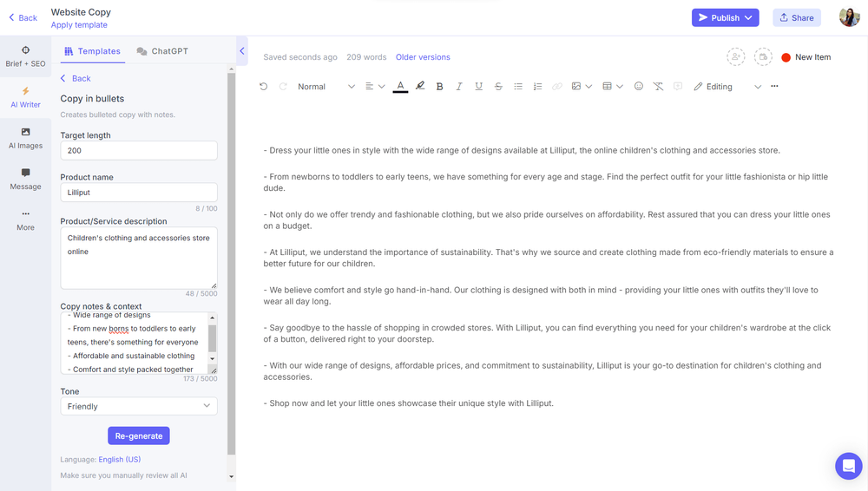Open the More sidebar menu
This screenshot has width=868, height=491.
tap(25, 220)
